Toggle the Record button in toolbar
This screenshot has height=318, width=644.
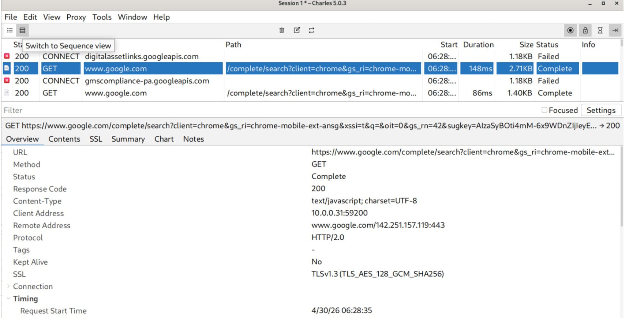570,30
